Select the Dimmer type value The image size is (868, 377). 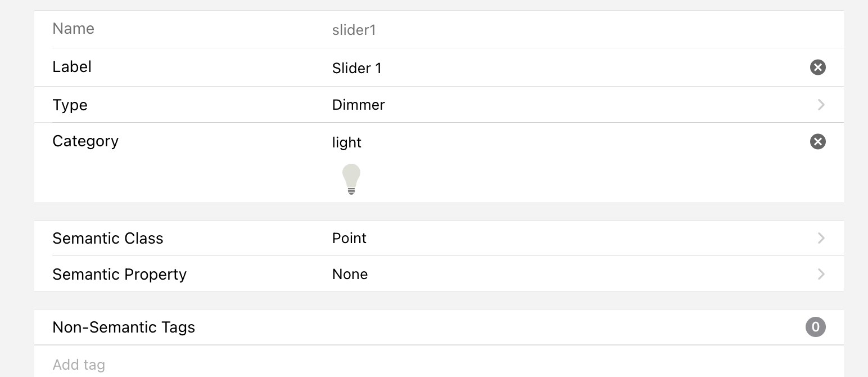coord(359,105)
